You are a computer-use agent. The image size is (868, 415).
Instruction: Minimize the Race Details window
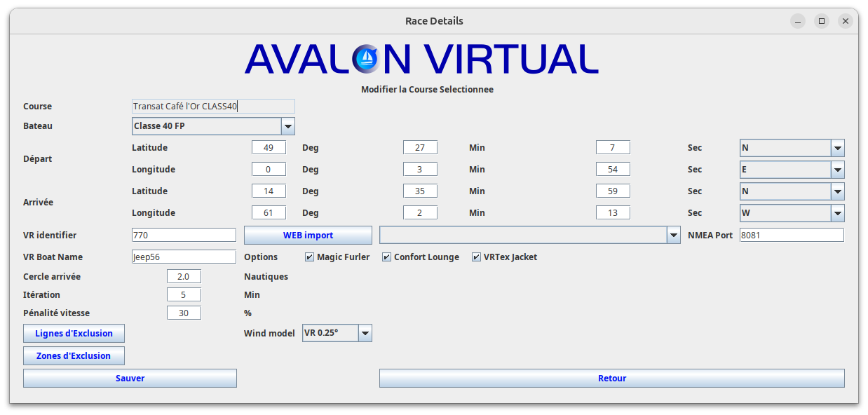click(798, 21)
